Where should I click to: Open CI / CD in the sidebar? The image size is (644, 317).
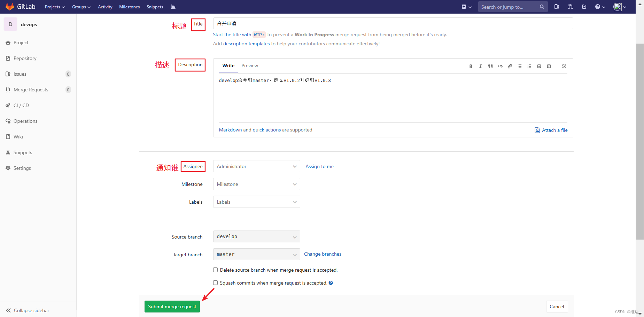[x=38, y=105]
